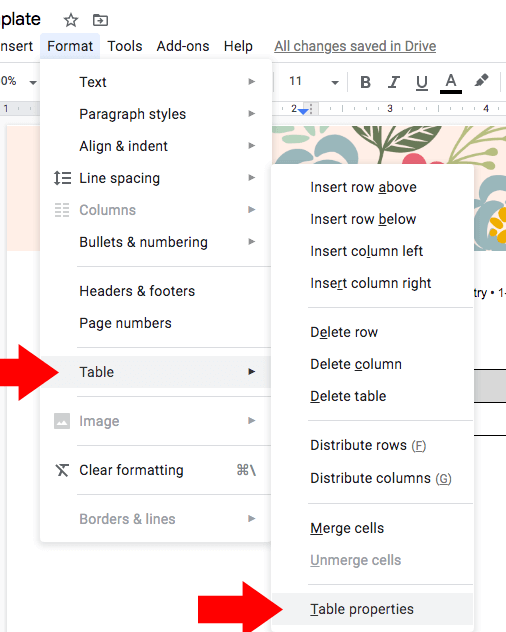Open the Add-ons menu
The height and width of the screenshot is (632, 506).
coord(183,46)
